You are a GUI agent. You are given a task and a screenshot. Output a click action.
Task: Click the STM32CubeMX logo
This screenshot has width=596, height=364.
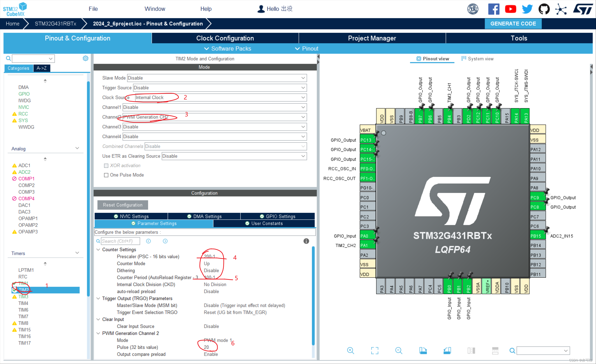(x=15, y=9)
